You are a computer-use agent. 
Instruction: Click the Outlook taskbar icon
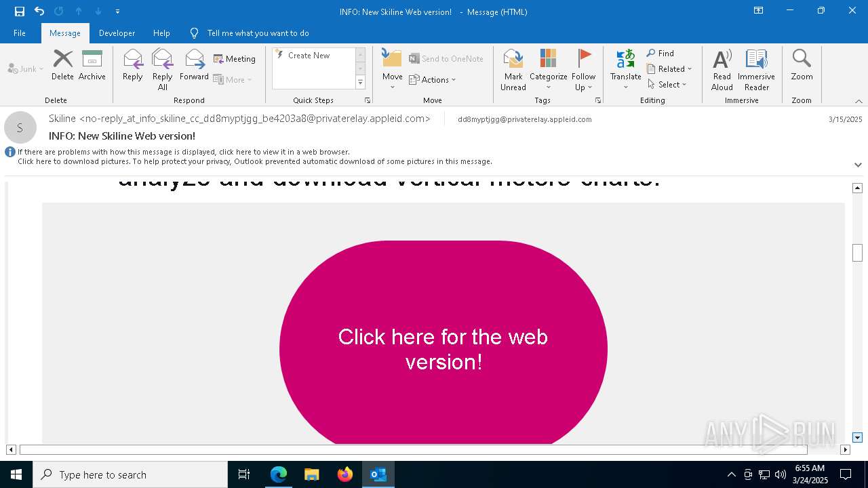click(378, 474)
